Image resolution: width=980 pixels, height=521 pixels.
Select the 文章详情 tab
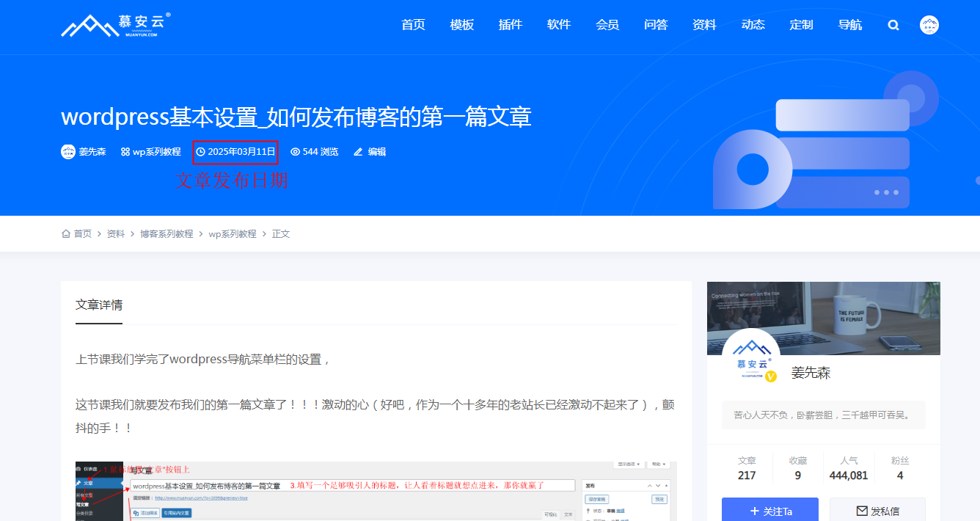(99, 305)
